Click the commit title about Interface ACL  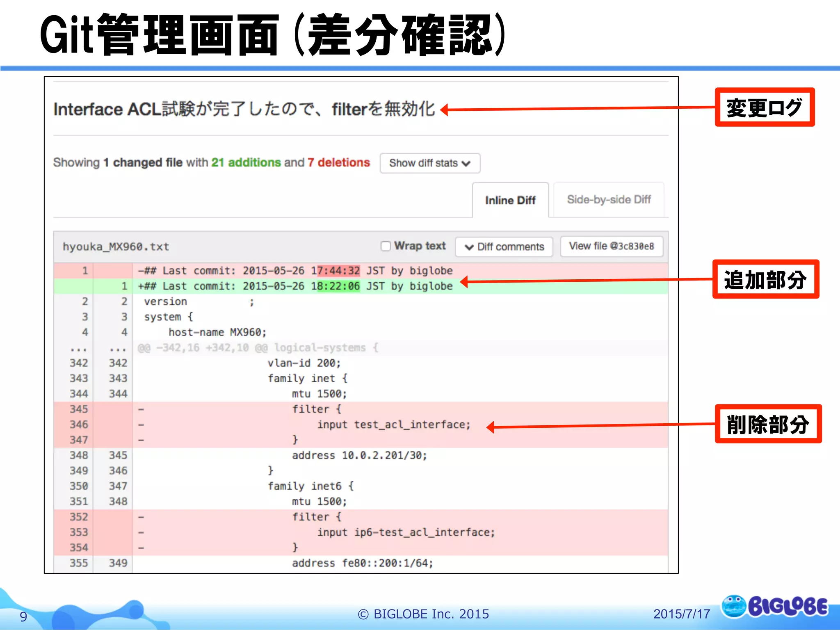(x=244, y=109)
